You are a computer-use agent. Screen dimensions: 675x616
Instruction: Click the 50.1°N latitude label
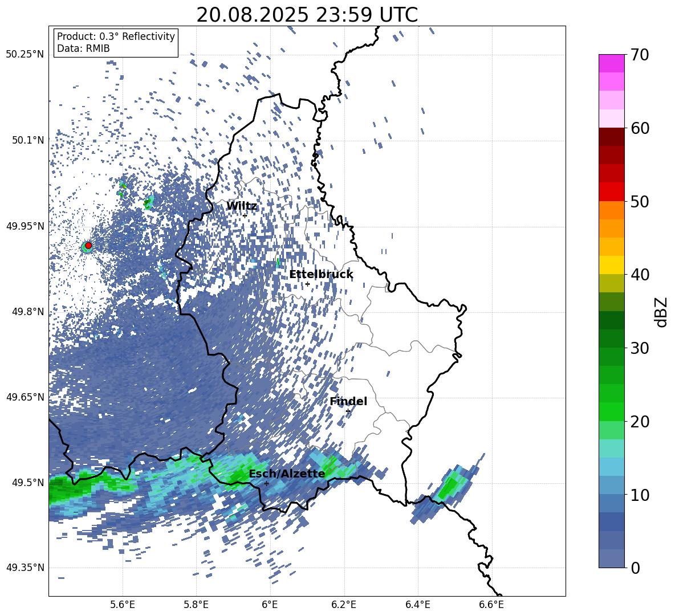click(x=27, y=140)
